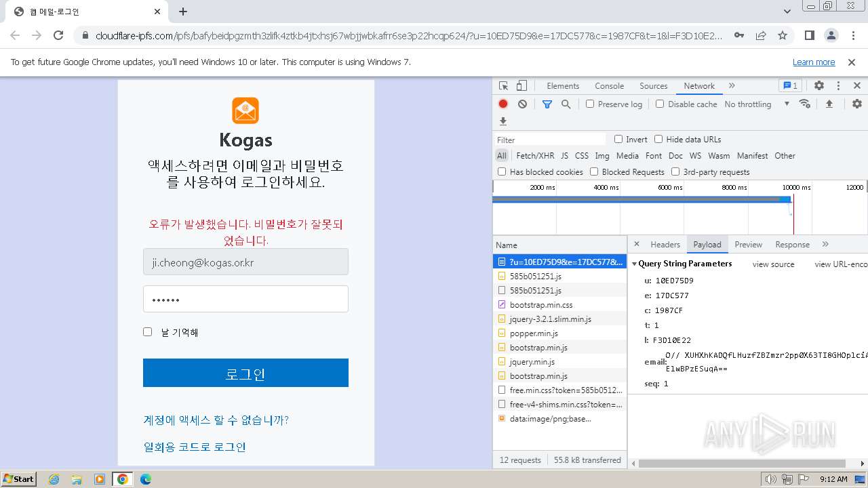Image resolution: width=868 pixels, height=488 pixels.
Task: Open volume control in system tray
Action: 771,479
